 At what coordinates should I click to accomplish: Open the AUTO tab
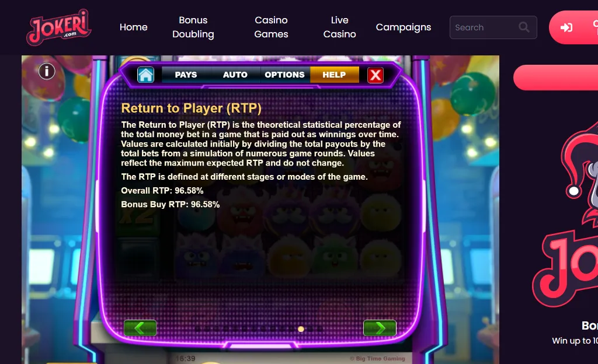235,75
